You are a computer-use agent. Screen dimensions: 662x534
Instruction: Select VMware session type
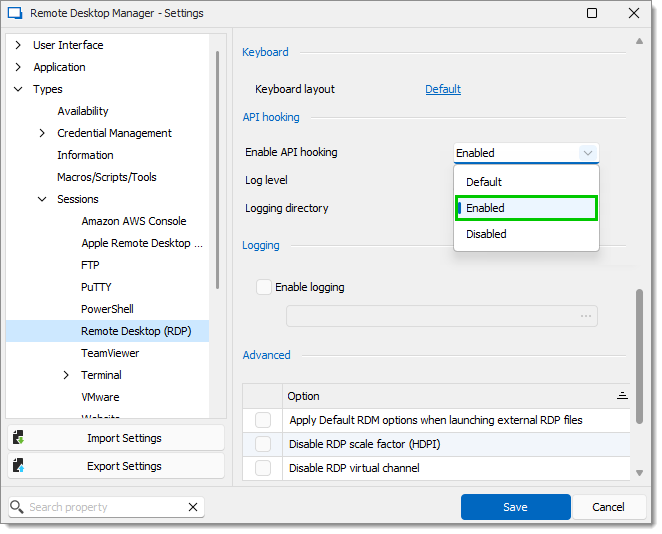(x=100, y=397)
